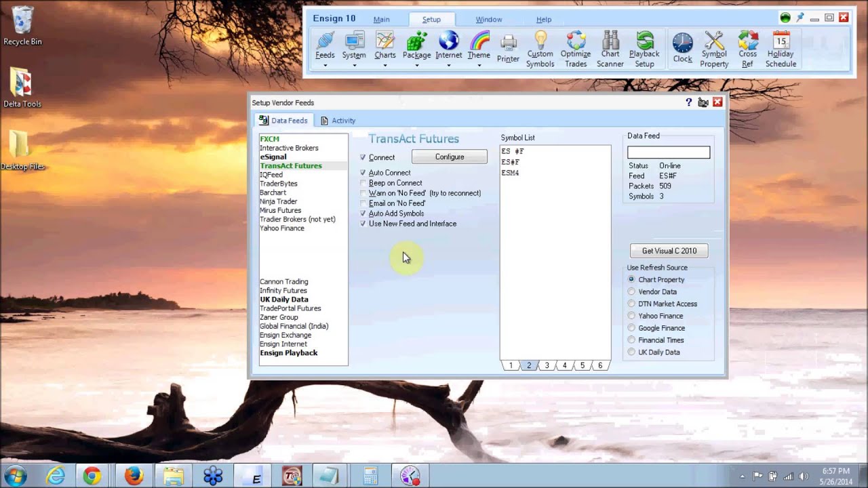
Task: Click the Data Feed input field
Action: pos(669,152)
